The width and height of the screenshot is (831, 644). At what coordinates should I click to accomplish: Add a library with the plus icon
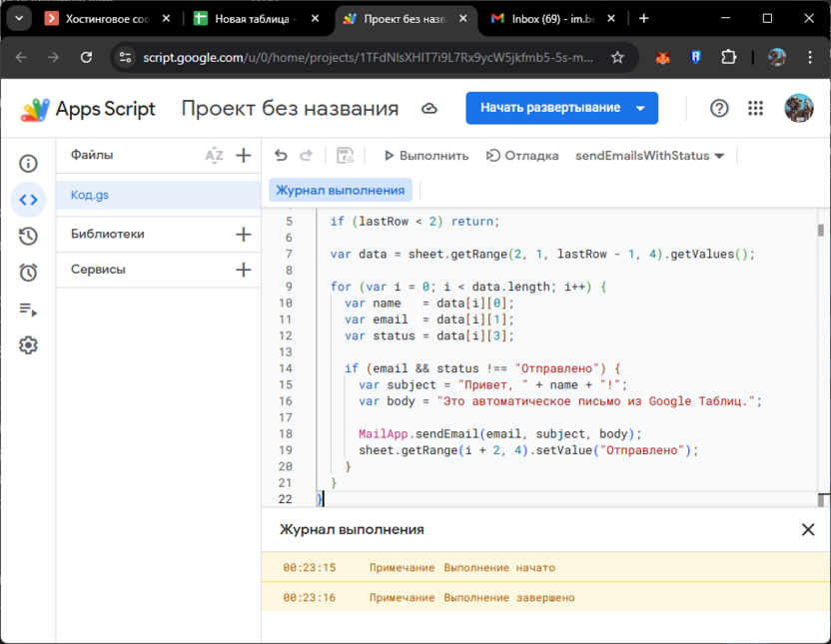tap(243, 234)
